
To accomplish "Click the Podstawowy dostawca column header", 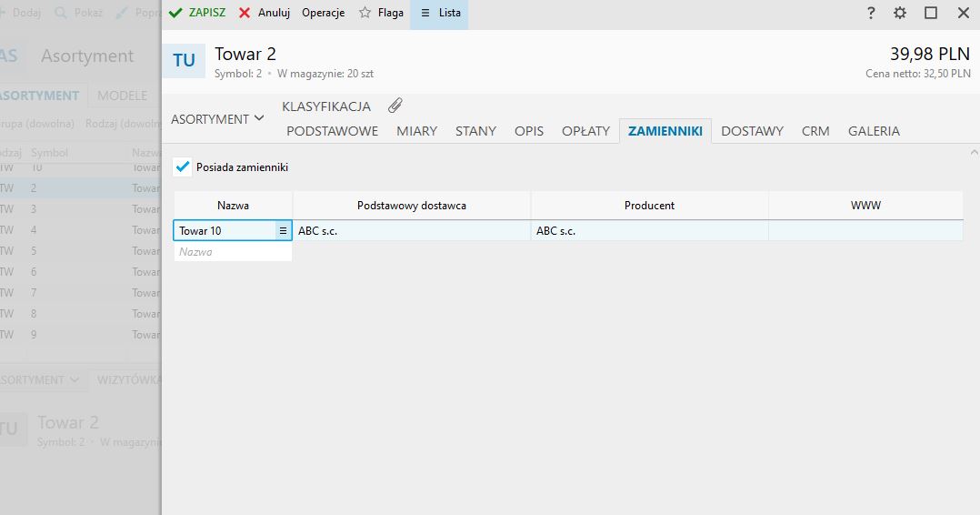I will point(412,206).
